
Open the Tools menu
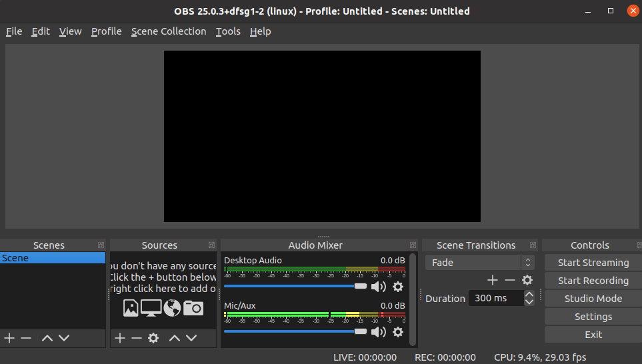[x=228, y=31]
